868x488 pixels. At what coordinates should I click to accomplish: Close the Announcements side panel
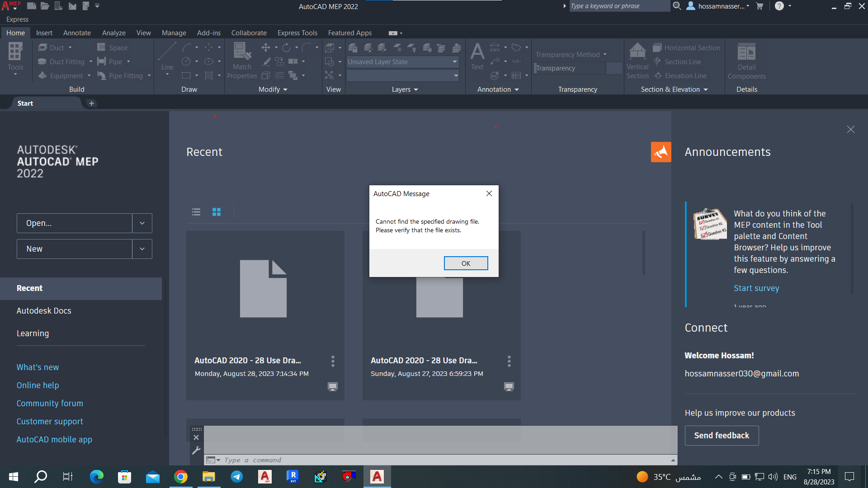point(850,130)
